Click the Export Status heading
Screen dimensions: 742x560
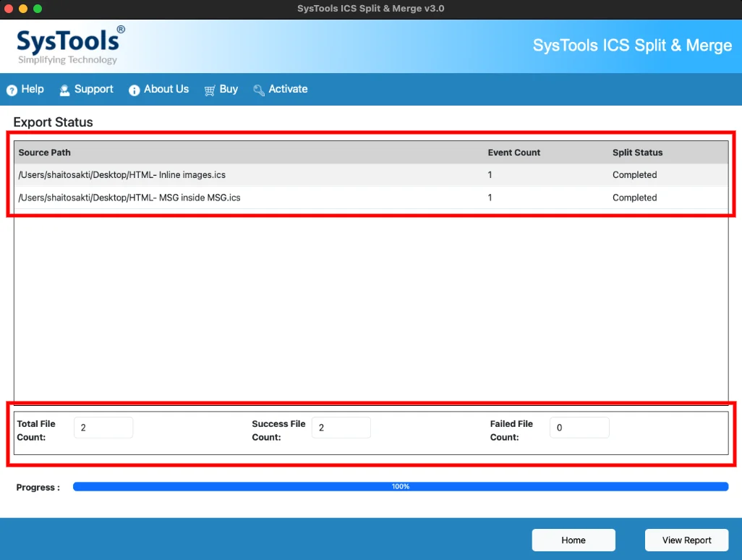[x=53, y=122]
